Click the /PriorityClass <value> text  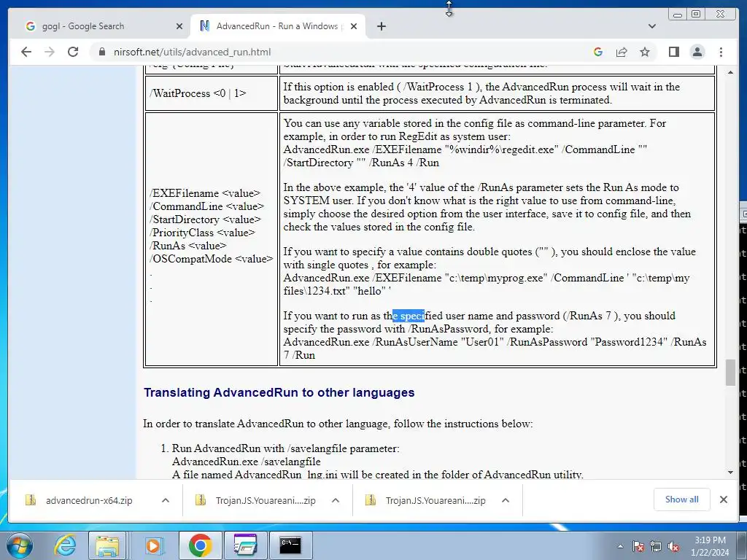203,233
